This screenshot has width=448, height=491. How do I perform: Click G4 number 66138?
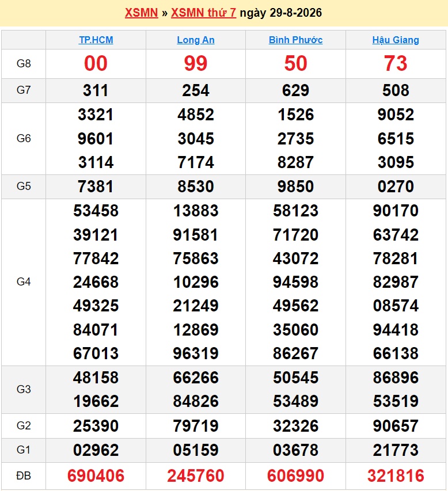[x=396, y=353]
